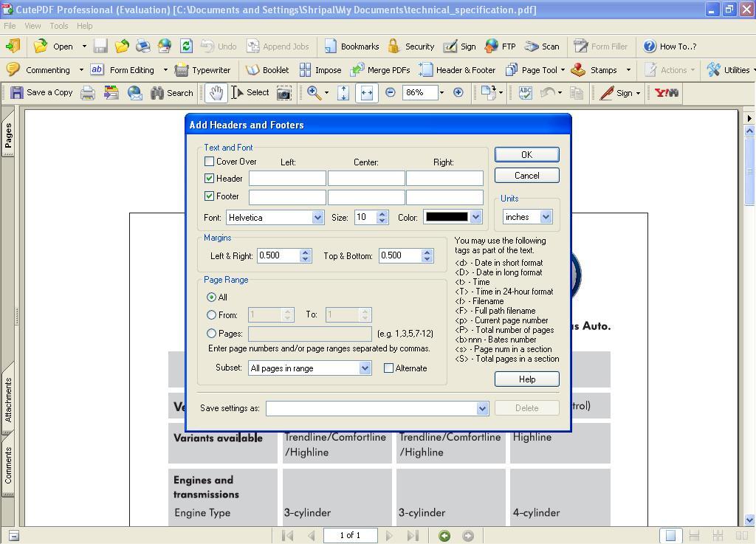Enable the Cover Over checkbox

210,162
